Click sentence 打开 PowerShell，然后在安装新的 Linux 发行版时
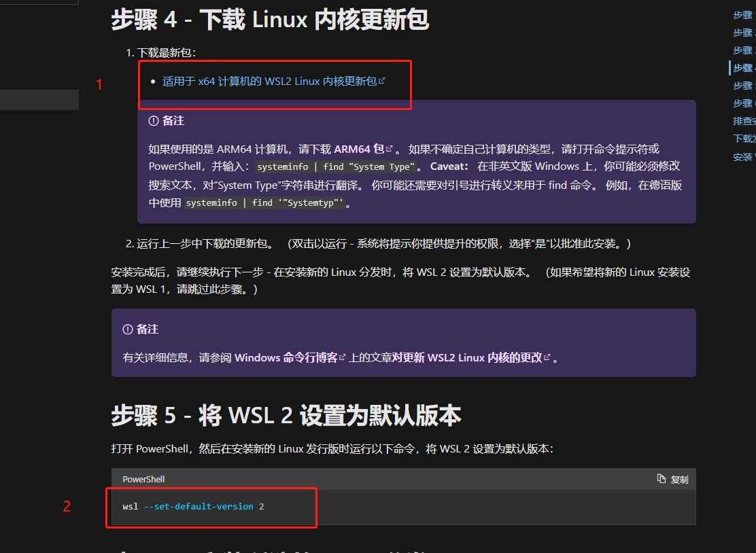The width and height of the screenshot is (756, 553). (x=332, y=448)
